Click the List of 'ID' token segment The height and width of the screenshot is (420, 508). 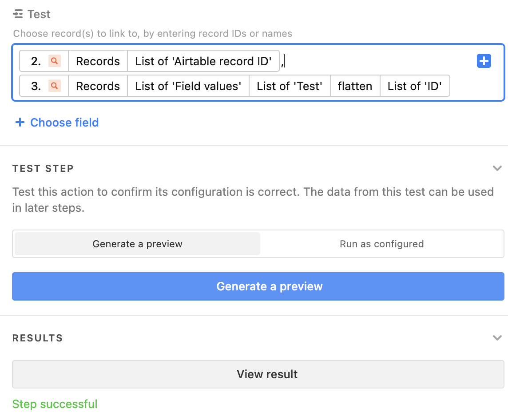click(x=415, y=86)
